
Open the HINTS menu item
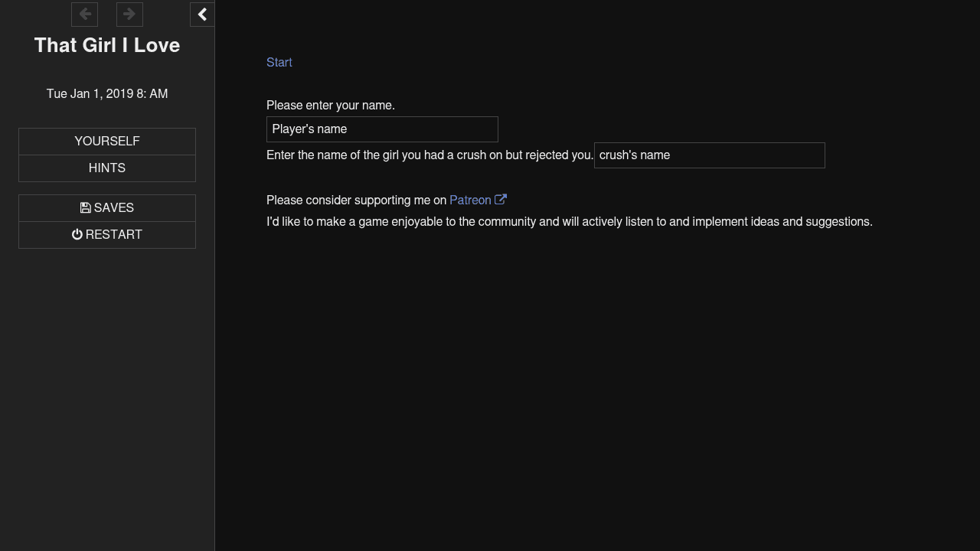pos(107,168)
